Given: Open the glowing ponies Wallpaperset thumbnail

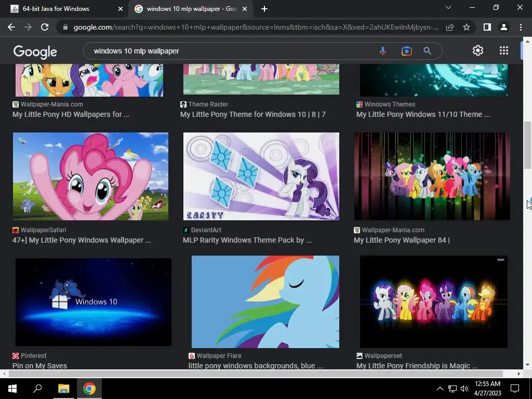Looking at the screenshot, I should click(x=434, y=302).
